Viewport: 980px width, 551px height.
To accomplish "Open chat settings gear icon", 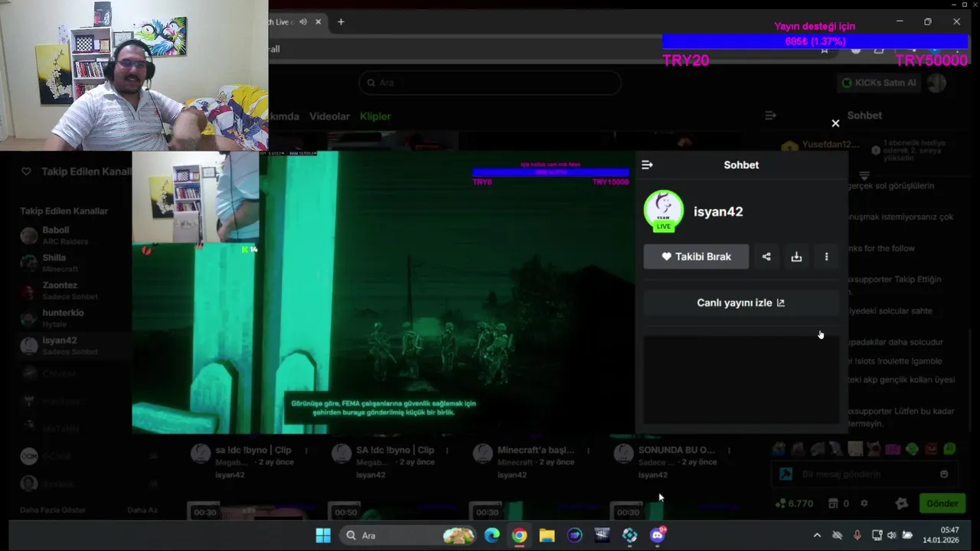I will pos(864,504).
